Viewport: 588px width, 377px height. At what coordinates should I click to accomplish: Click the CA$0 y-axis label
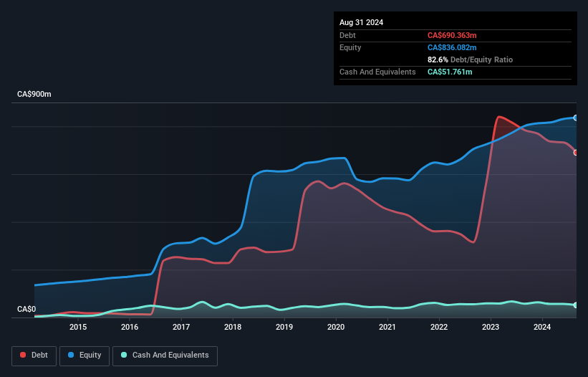pyautogui.click(x=26, y=309)
